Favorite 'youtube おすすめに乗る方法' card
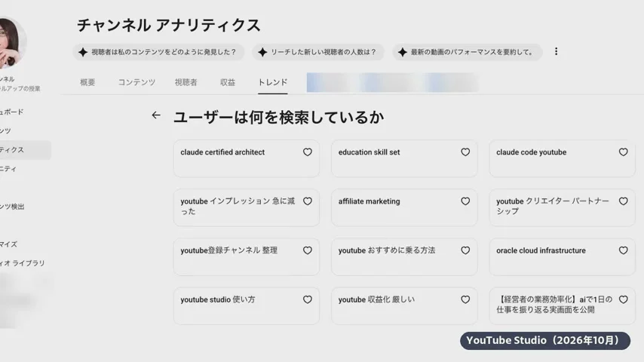Viewport: 644px width, 362px height. click(x=465, y=250)
